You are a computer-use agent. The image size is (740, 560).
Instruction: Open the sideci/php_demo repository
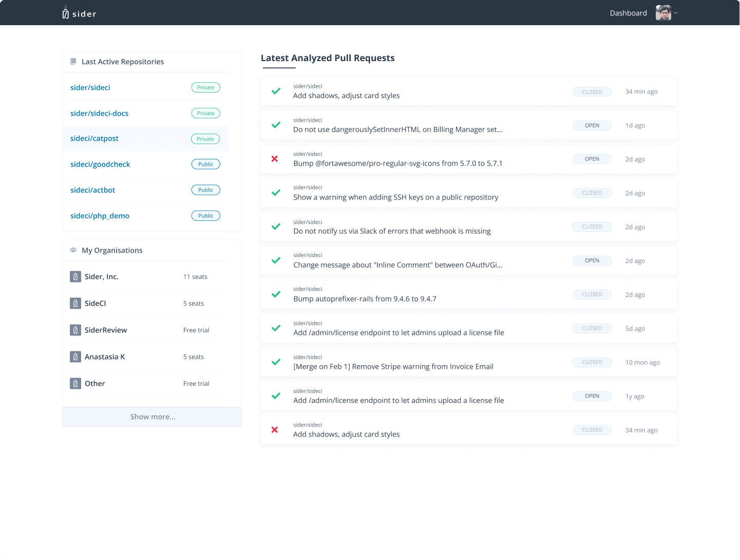(100, 216)
